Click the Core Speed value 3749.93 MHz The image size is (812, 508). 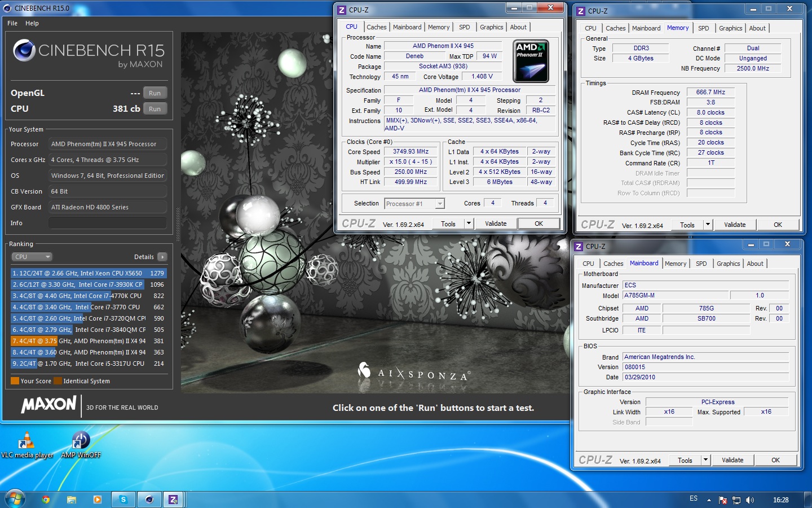tap(411, 151)
